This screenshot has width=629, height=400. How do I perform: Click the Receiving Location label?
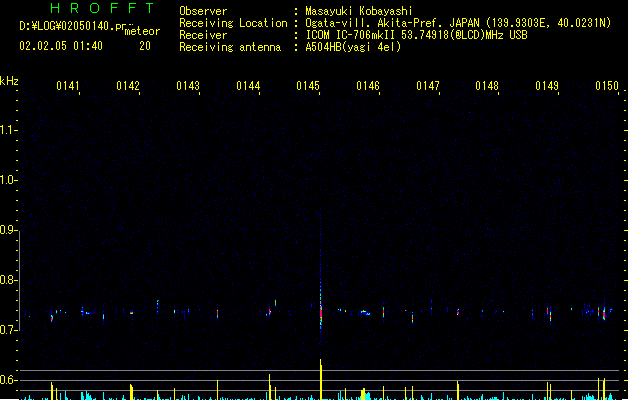(233, 23)
